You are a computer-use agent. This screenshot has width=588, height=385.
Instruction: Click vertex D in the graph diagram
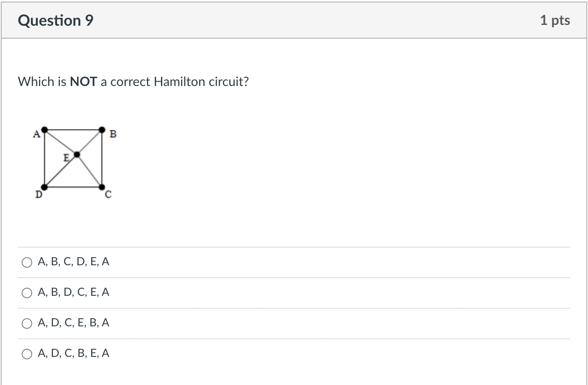[x=45, y=186]
